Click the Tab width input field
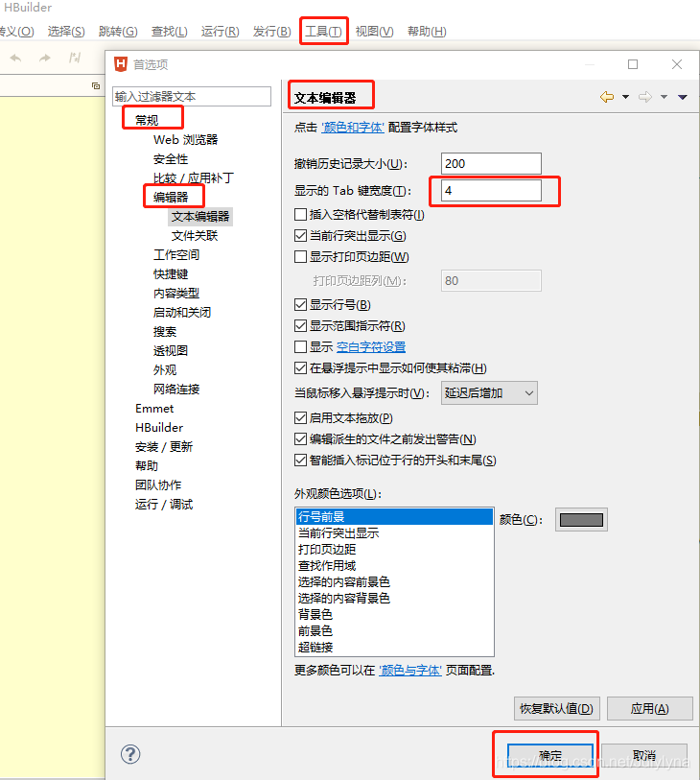The height and width of the screenshot is (780, 700). point(491,191)
